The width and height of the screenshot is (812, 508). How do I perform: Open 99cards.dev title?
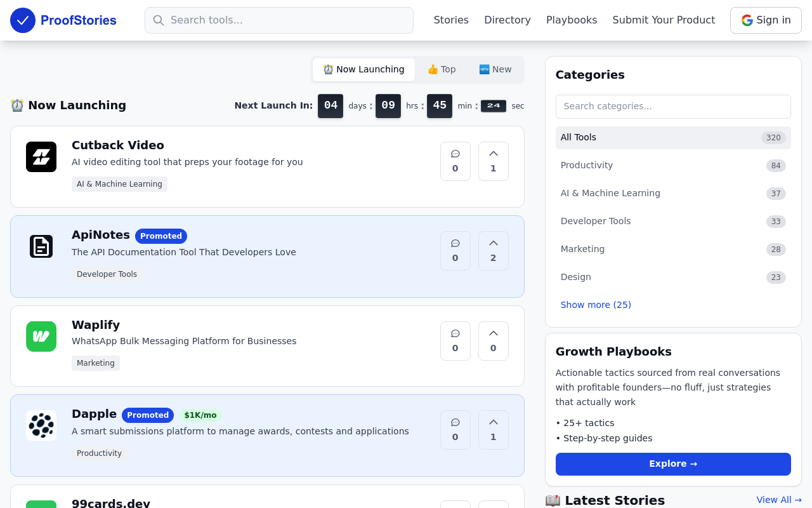tap(111, 504)
